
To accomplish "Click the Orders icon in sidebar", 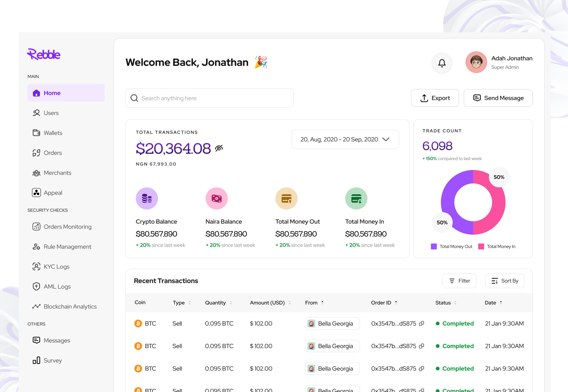I will pos(36,153).
